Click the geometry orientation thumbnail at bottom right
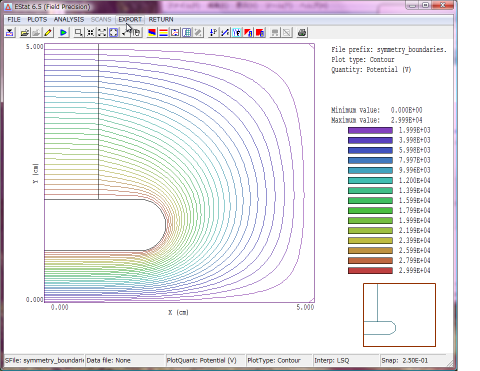The height and width of the screenshot is (371, 480). coord(399,315)
